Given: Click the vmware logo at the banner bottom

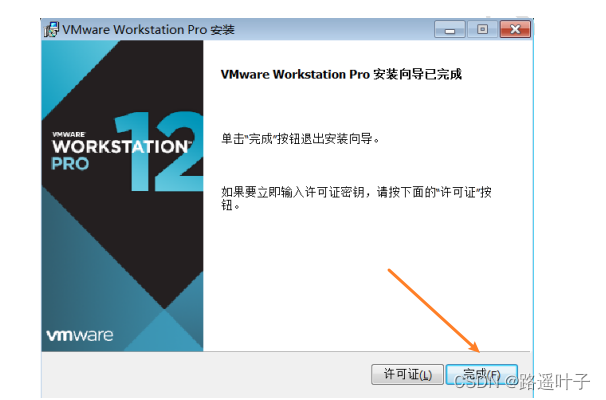Looking at the screenshot, I should (80, 335).
